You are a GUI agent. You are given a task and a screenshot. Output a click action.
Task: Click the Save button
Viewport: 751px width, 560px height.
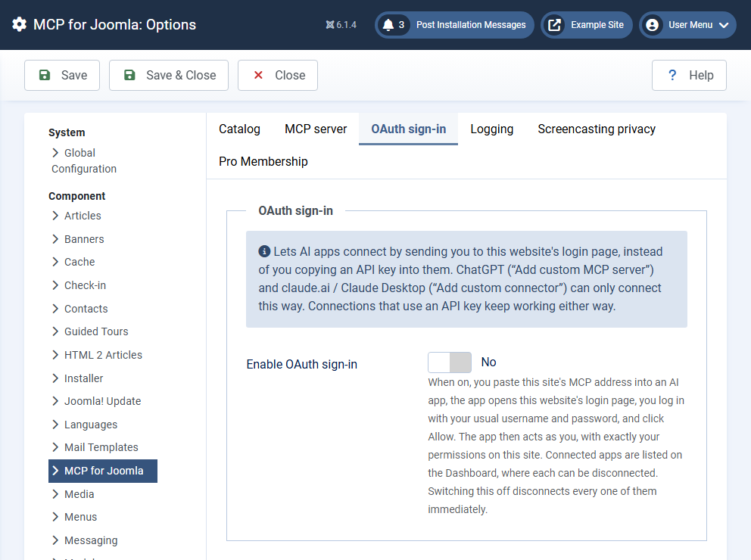click(62, 75)
